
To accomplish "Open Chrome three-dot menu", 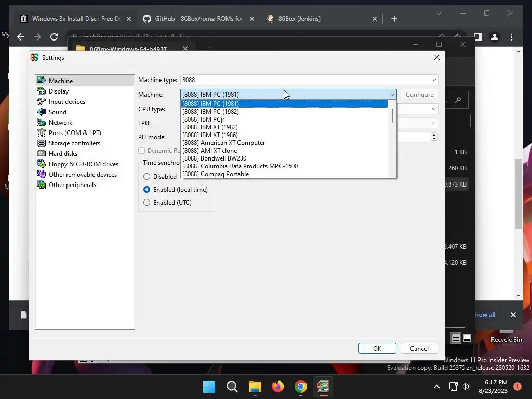I will click(512, 37).
